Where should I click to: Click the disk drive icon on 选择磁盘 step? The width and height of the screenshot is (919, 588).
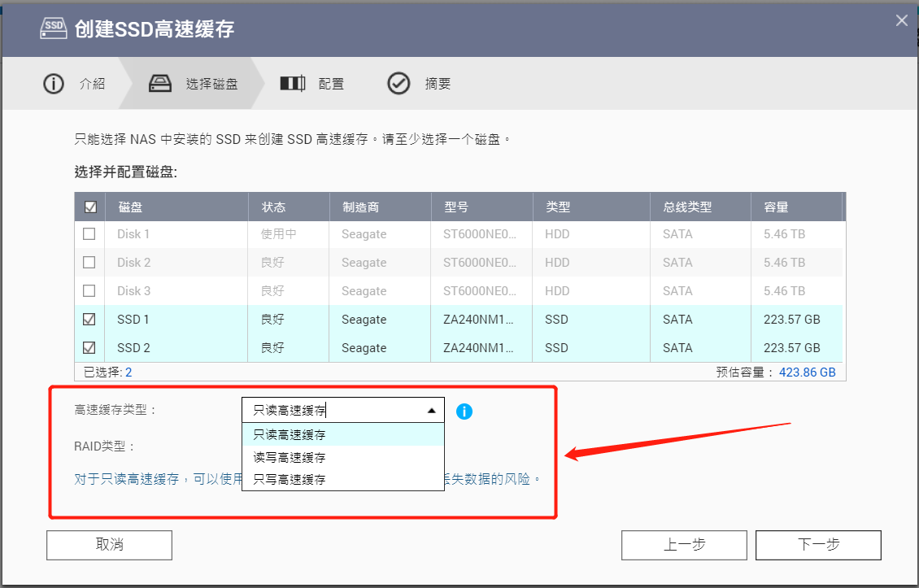160,83
